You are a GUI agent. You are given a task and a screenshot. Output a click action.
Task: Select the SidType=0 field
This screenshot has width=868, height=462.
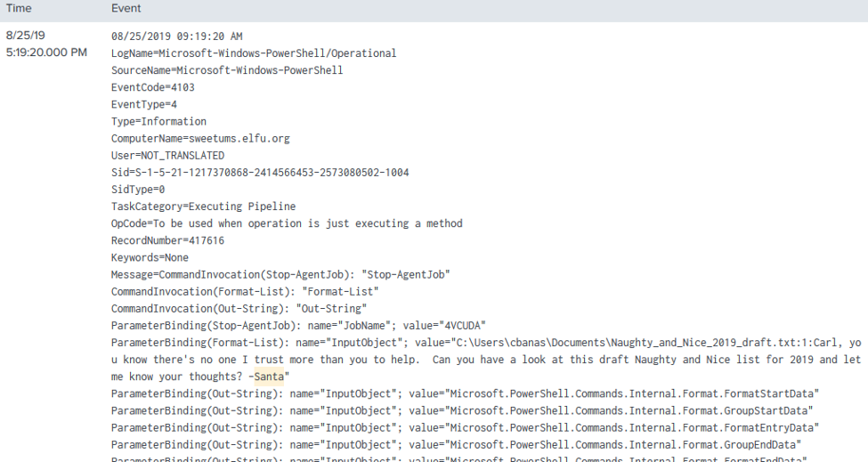(138, 190)
